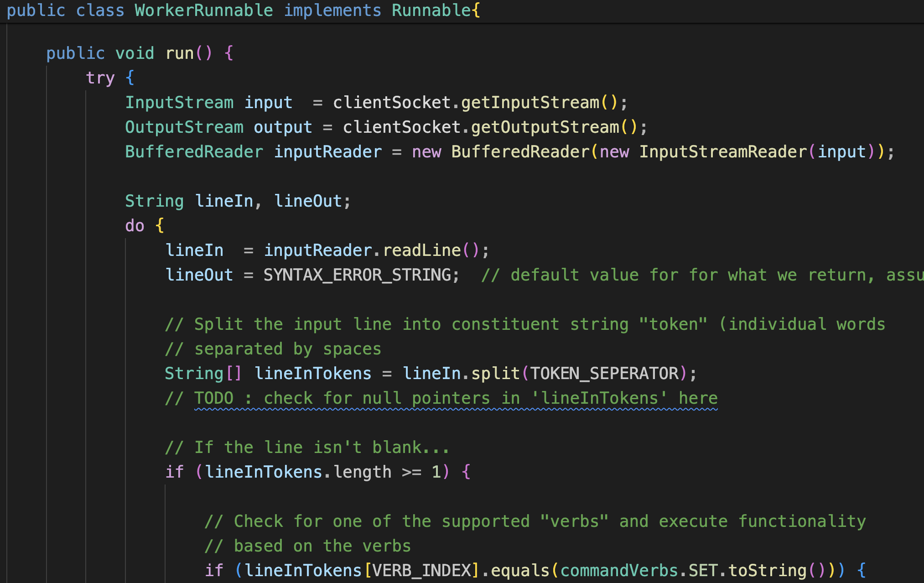924x583 pixels.
Task: Click the try keyword
Action: tap(100, 78)
